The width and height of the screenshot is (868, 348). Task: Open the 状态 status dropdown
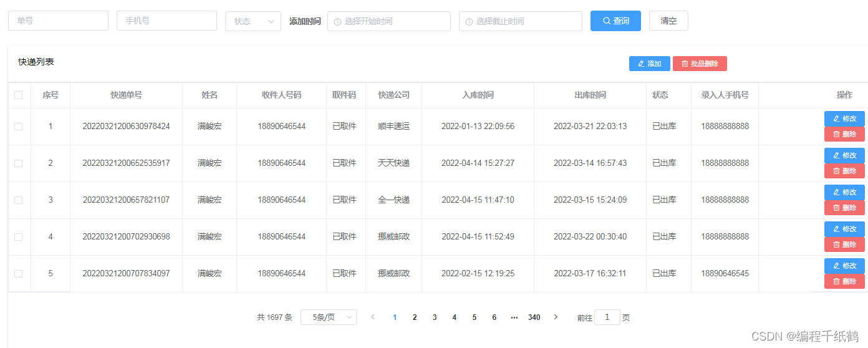tap(253, 21)
